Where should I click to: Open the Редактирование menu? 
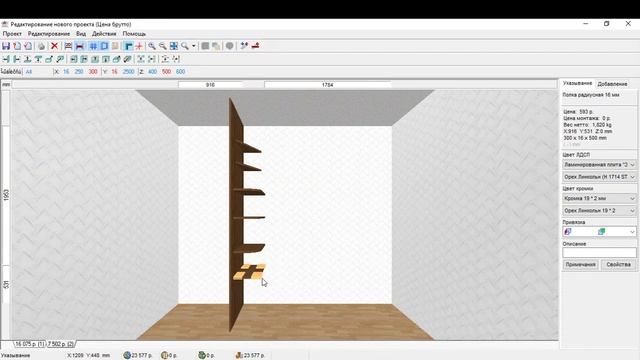coord(49,34)
